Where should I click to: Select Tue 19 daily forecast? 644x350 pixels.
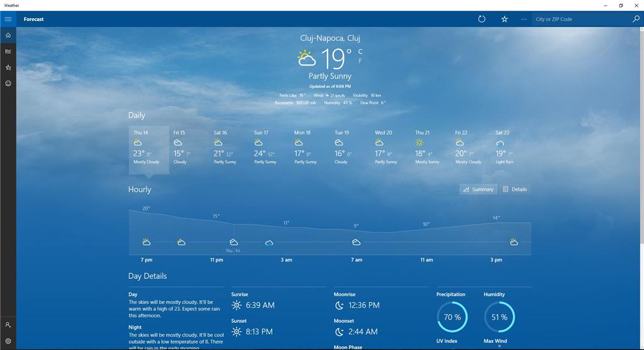point(350,150)
